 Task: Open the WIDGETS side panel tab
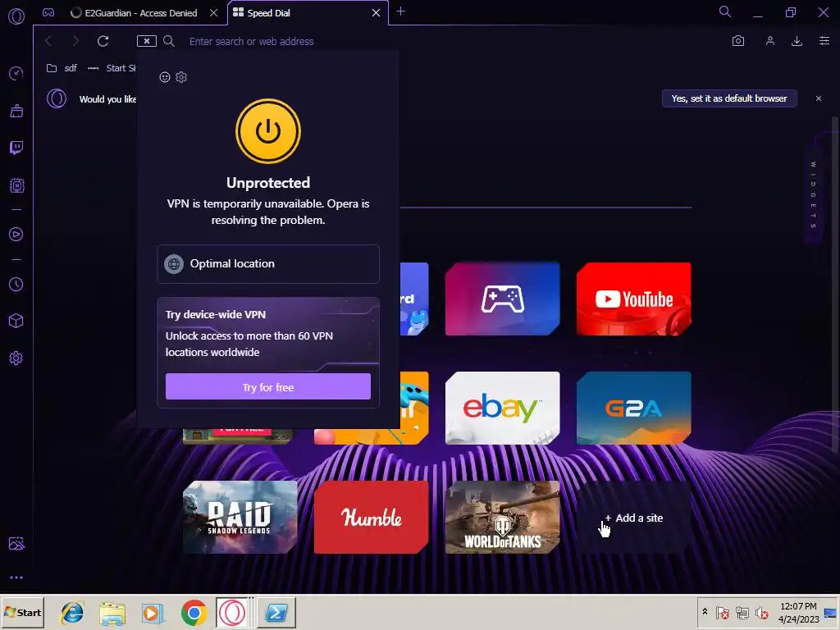pyautogui.click(x=813, y=195)
